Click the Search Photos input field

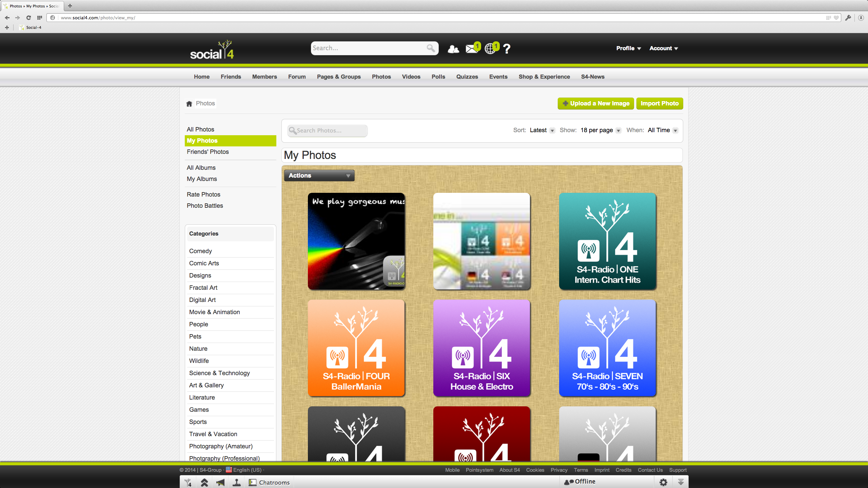point(327,130)
